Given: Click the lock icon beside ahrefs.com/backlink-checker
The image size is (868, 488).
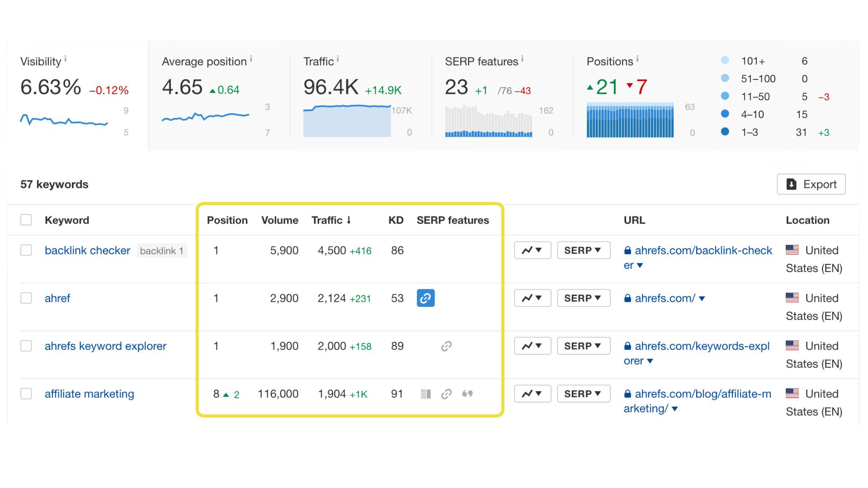Looking at the screenshot, I should [627, 250].
